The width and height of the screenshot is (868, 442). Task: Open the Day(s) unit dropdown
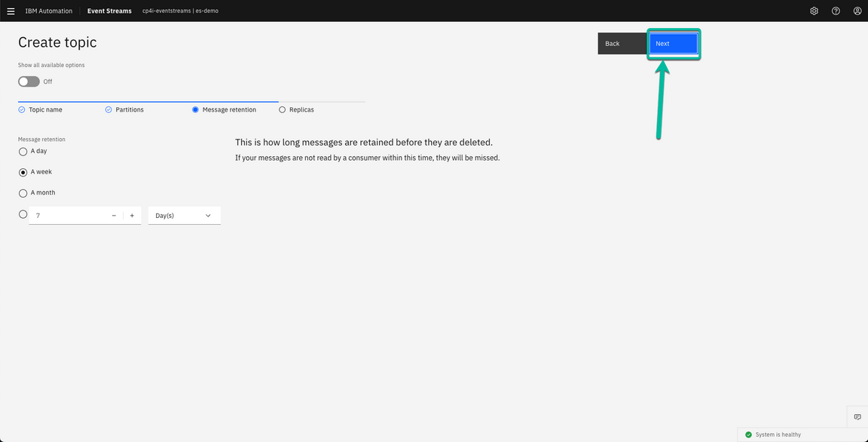coord(184,215)
